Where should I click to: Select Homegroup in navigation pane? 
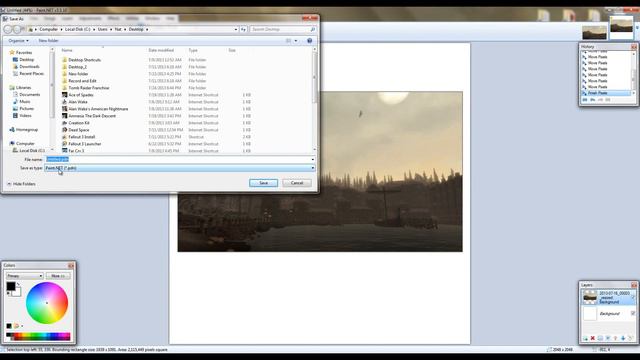pyautogui.click(x=27, y=130)
